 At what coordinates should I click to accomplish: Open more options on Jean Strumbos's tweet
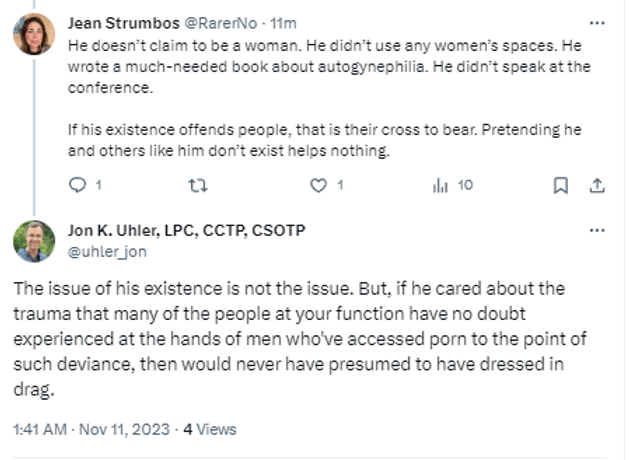click(x=597, y=22)
